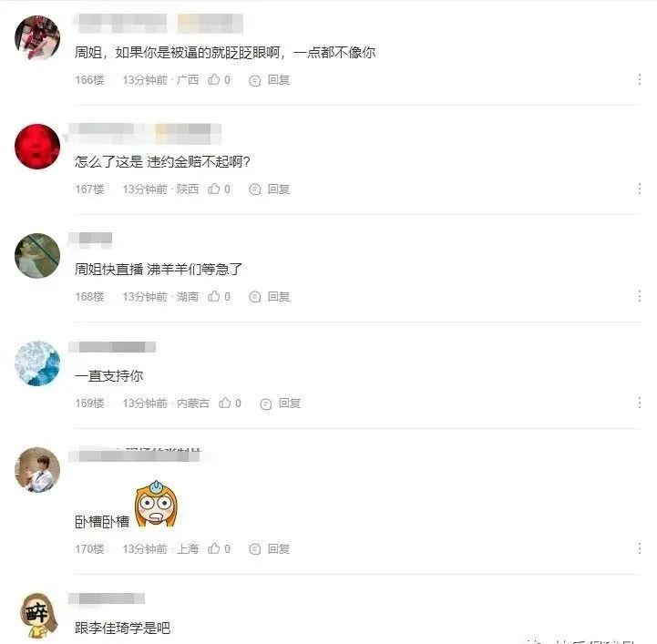This screenshot has width=657, height=644.
Task: Open more options menu for 169楼 comment
Action: (x=640, y=403)
